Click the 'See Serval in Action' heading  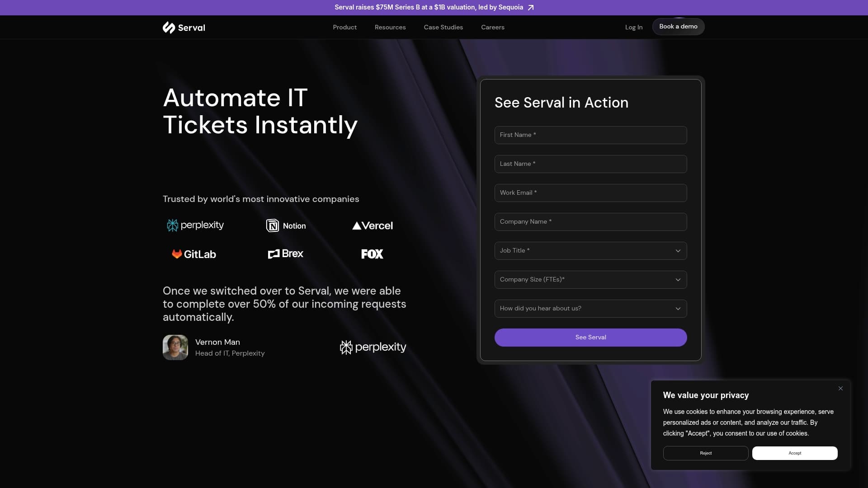561,103
